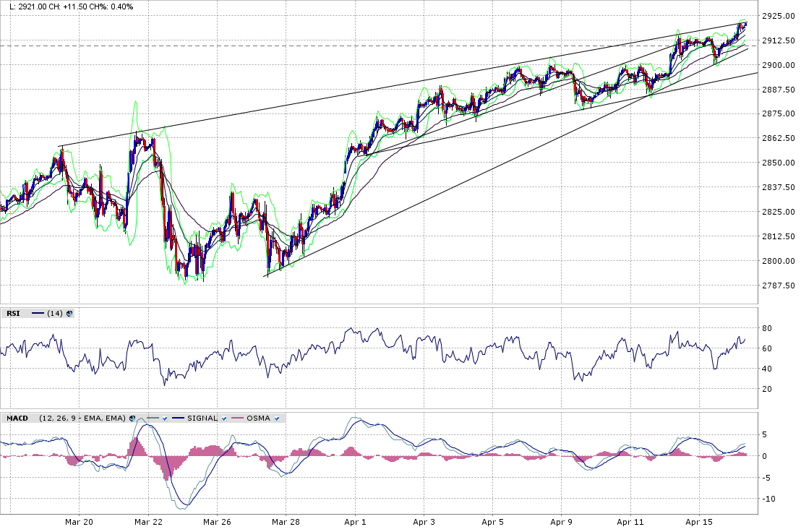The height and width of the screenshot is (532, 801).
Task: Click the Apr 1 date on time axis
Action: (355, 522)
